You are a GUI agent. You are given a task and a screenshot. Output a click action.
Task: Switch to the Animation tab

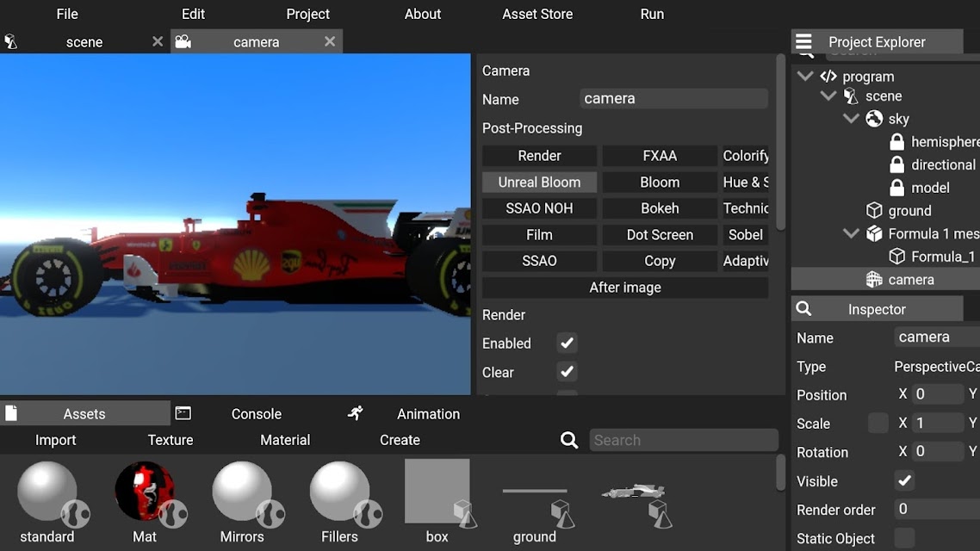(429, 413)
